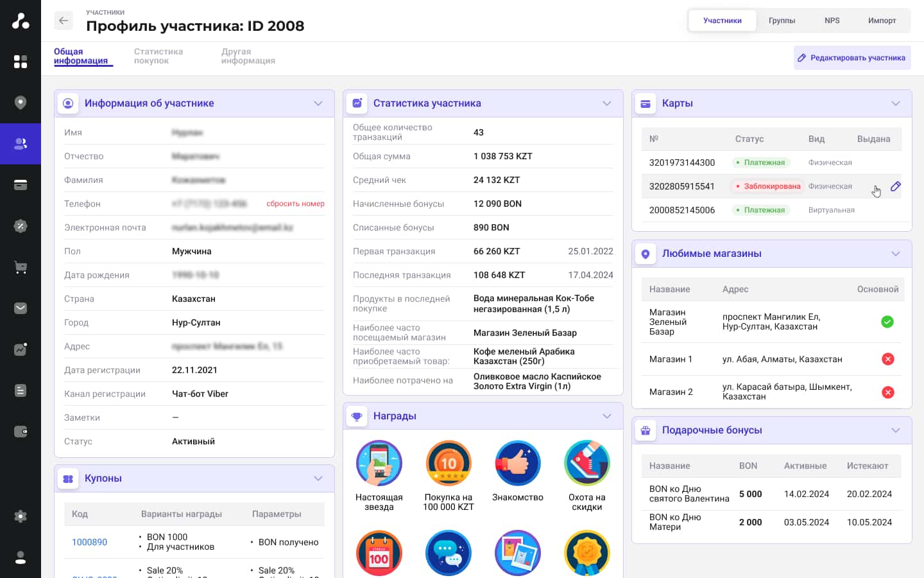Collapse the Карты panel chevron
924x578 pixels.
(x=896, y=103)
